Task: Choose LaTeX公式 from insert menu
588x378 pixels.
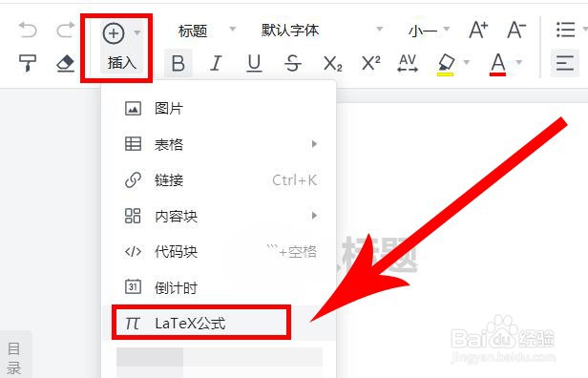Action: click(x=219, y=324)
